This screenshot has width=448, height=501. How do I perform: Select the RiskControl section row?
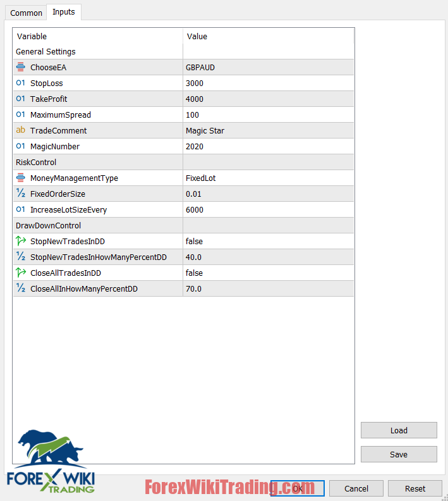pyautogui.click(x=183, y=163)
